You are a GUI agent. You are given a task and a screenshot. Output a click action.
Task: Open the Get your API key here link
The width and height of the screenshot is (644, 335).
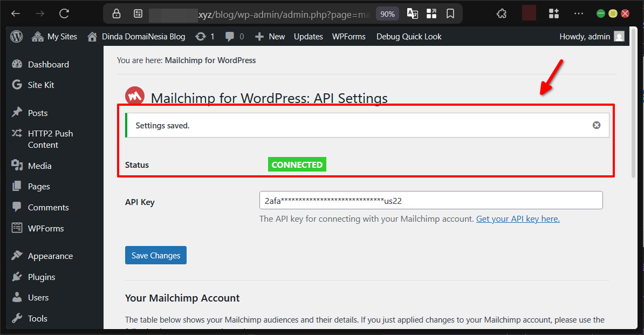[517, 218]
